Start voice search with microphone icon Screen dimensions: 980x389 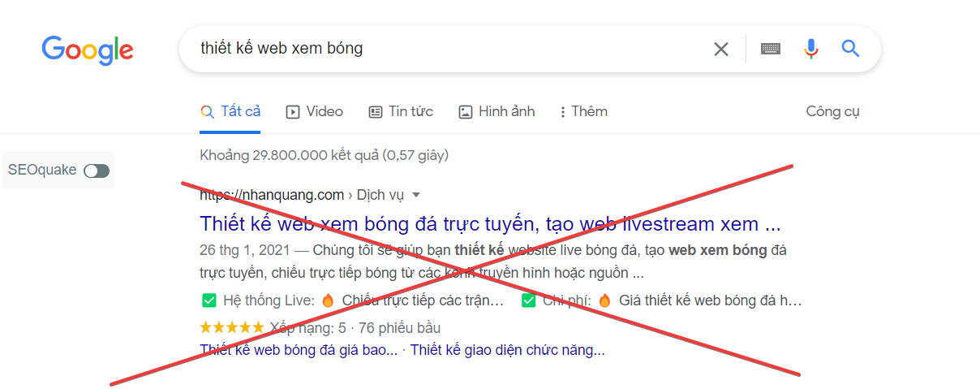click(811, 49)
